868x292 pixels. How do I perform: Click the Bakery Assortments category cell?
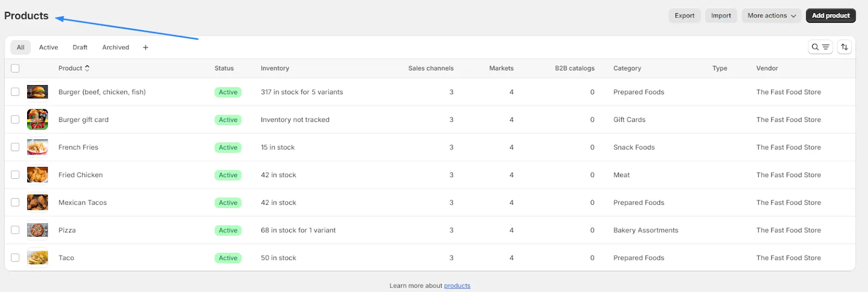pyautogui.click(x=646, y=230)
